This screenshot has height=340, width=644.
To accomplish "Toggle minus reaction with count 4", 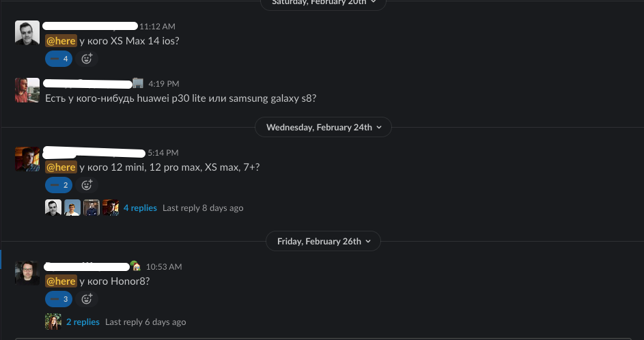I will pos(59,59).
